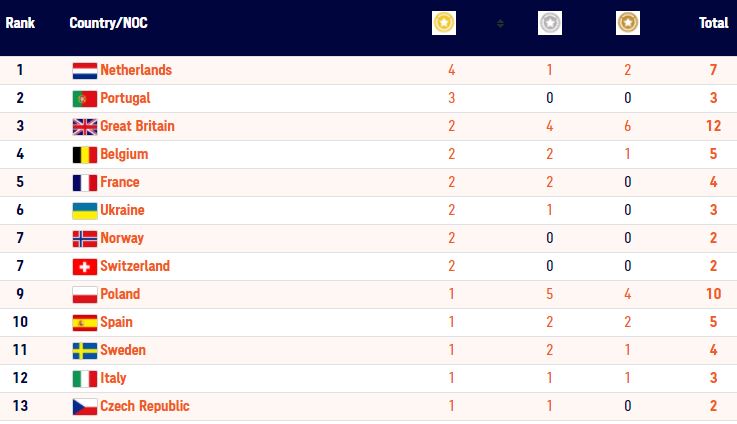Select the Sweden country name
Viewport: 737px width, 424px height.
click(123, 350)
